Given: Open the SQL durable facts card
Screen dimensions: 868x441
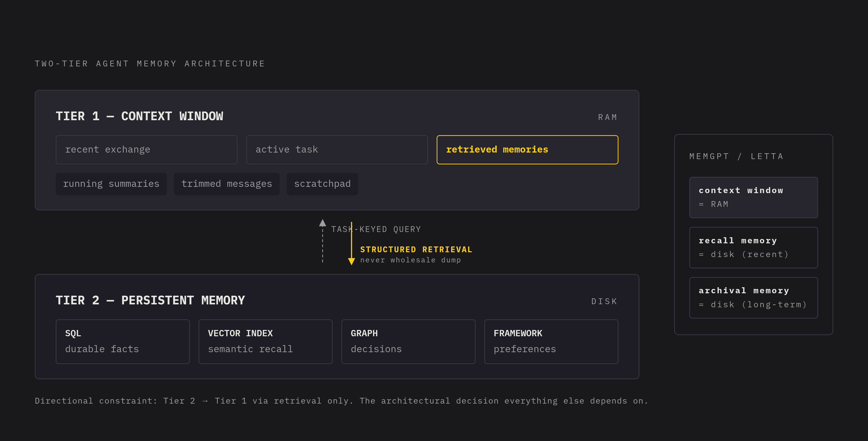Looking at the screenshot, I should 123,342.
